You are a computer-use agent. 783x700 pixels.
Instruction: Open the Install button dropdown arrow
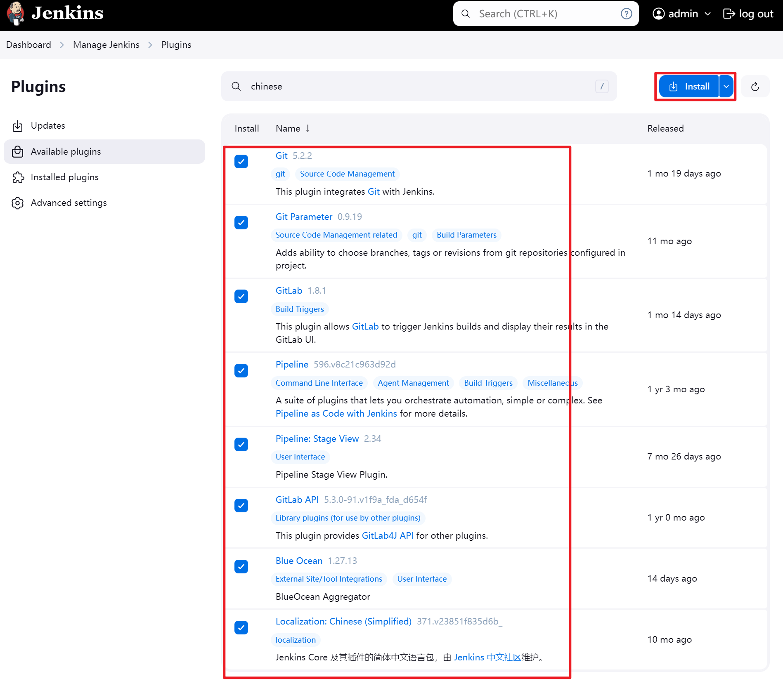(726, 86)
